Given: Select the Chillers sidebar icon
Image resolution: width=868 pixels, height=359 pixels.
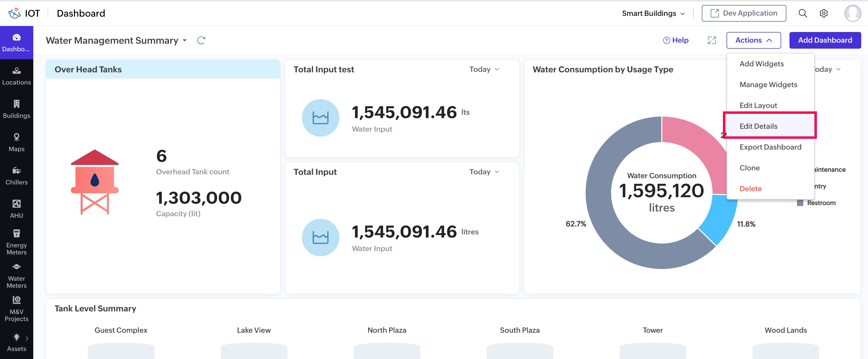Looking at the screenshot, I should (16, 171).
